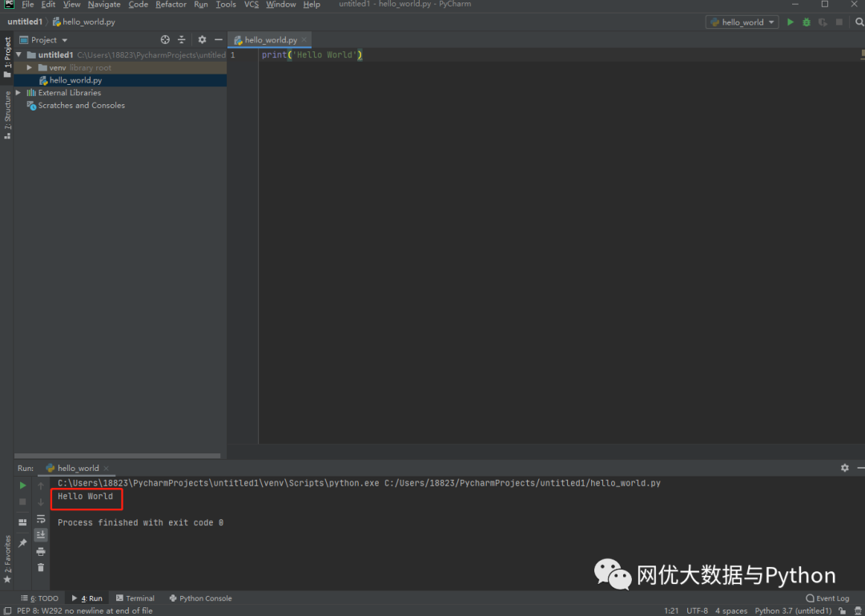Open the Tools menu
Image resolution: width=865 pixels, height=616 pixels.
[x=226, y=5]
